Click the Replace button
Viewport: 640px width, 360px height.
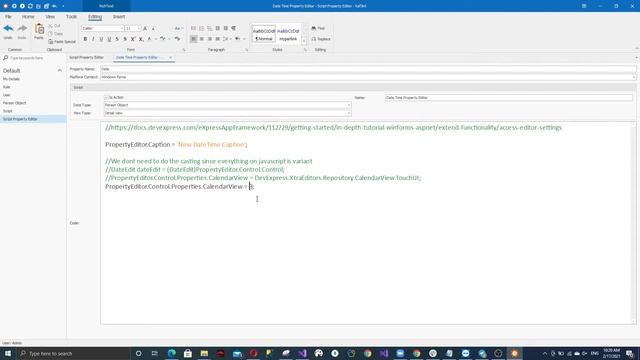pyautogui.click(x=321, y=39)
